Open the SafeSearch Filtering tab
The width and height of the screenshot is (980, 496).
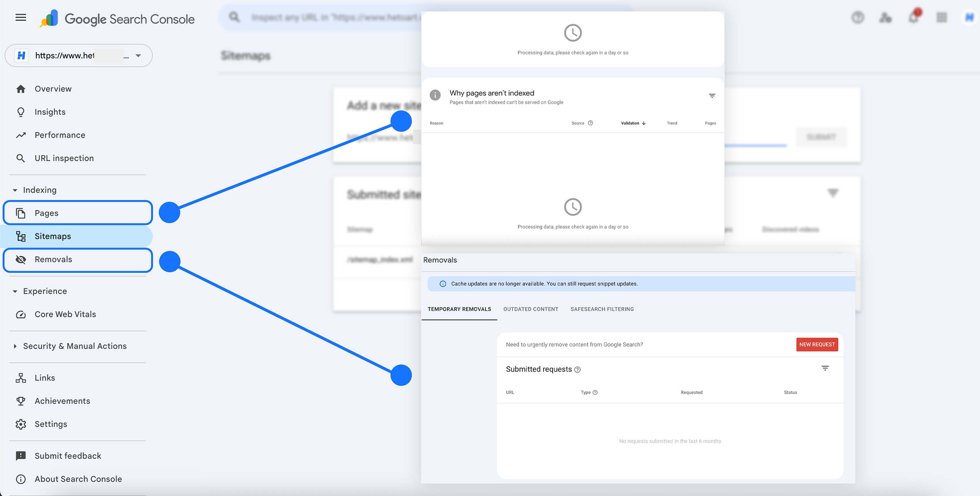coord(602,309)
